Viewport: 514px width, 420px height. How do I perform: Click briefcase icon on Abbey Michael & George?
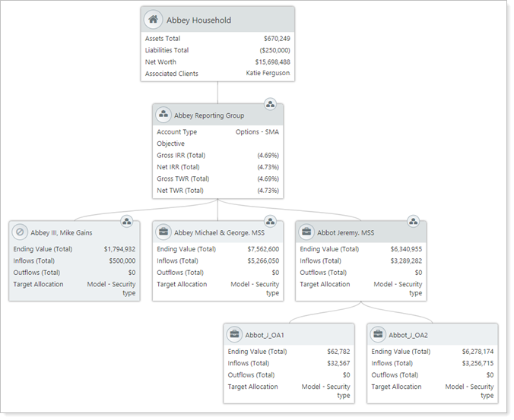click(x=163, y=232)
